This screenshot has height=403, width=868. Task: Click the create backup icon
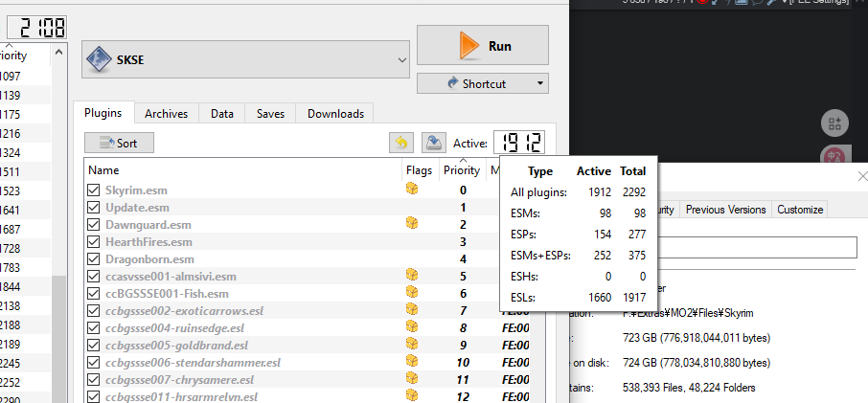tap(434, 143)
